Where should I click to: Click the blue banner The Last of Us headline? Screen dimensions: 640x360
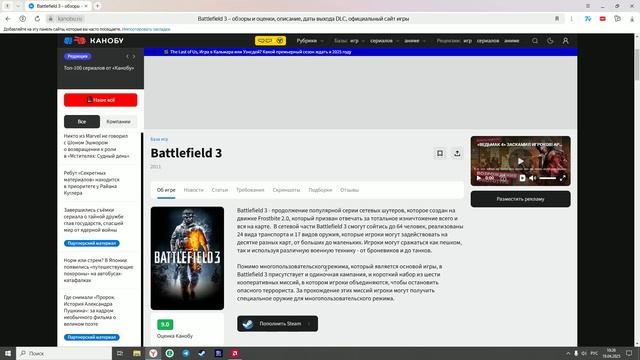[260, 52]
